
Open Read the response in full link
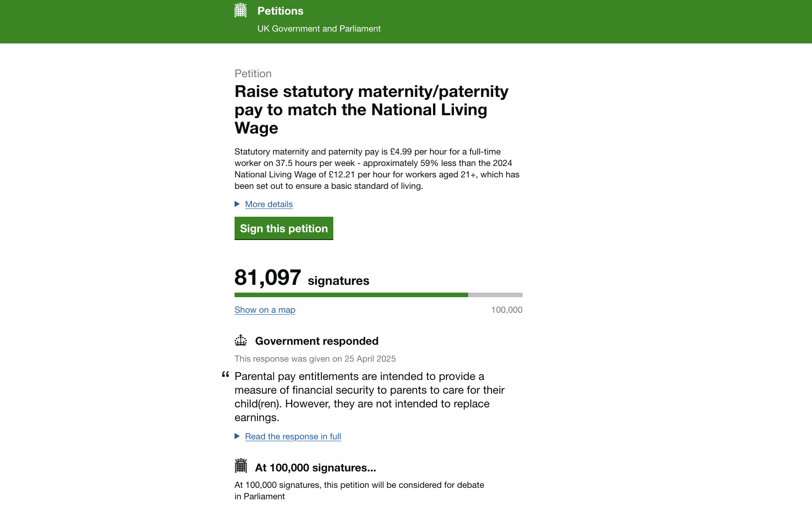[x=293, y=437]
